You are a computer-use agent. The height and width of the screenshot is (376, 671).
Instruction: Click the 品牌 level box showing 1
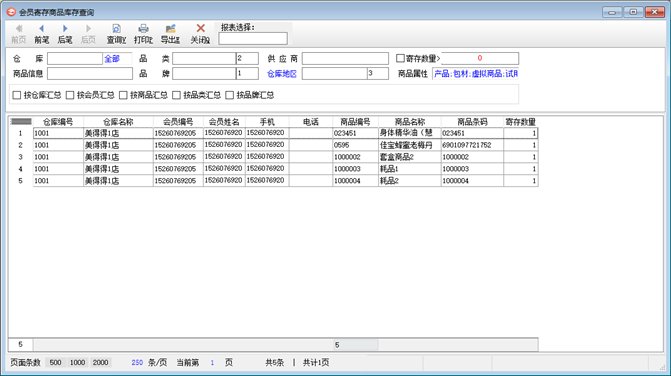point(247,74)
